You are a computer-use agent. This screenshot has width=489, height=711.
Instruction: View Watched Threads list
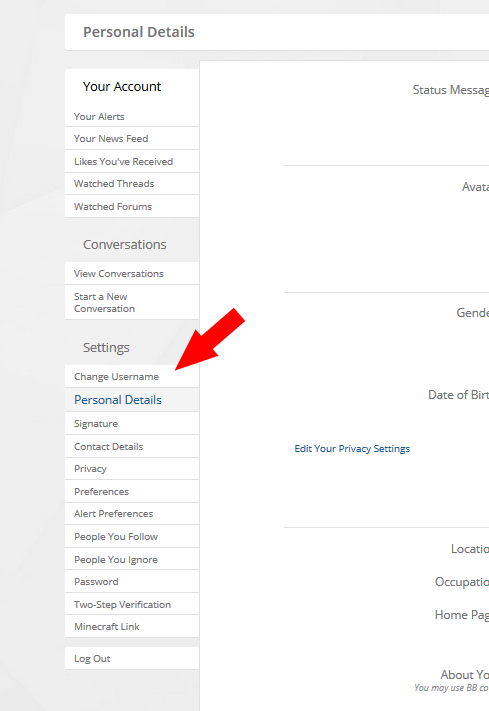coord(132,184)
